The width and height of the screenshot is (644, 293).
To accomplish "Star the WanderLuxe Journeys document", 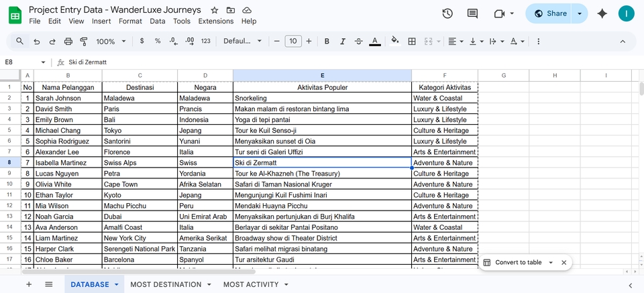I will (215, 10).
